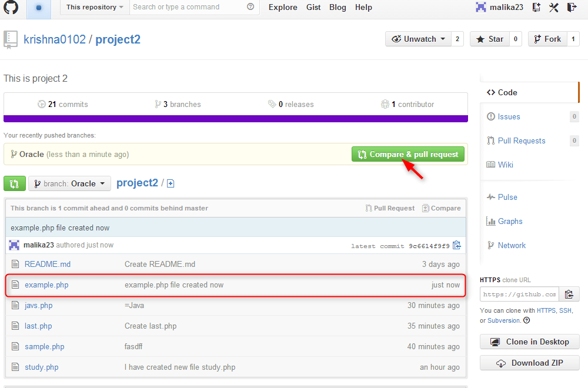Click the sign out icon
Image resolution: width=588 pixels, height=388 pixels.
tap(572, 7)
